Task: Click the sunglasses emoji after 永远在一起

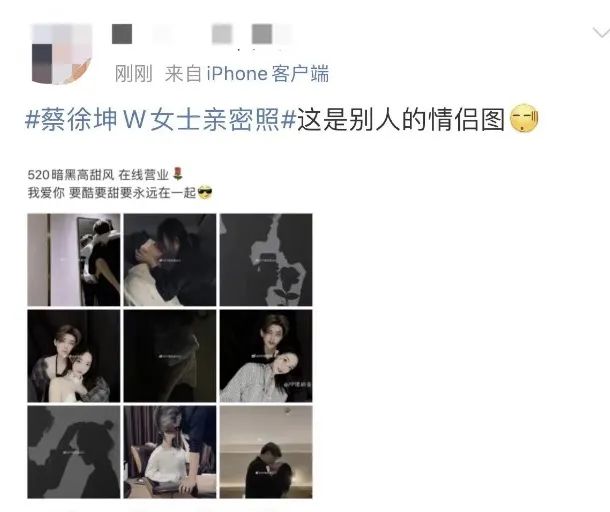Action: [x=205, y=192]
